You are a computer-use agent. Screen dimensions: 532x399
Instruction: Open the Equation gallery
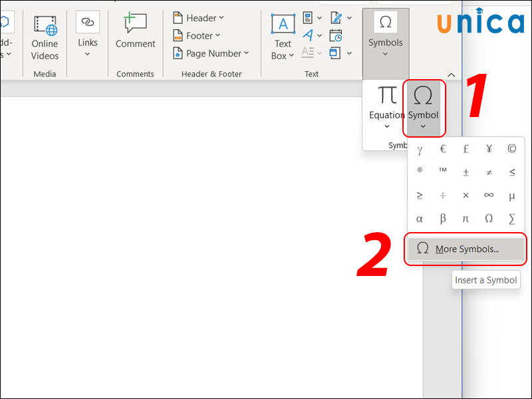tap(386, 107)
